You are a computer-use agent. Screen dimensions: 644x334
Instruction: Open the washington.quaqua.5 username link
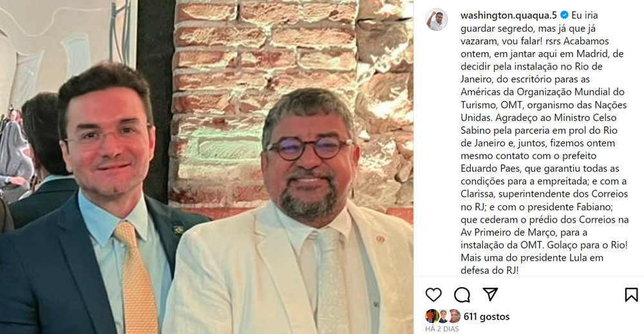tap(509, 15)
